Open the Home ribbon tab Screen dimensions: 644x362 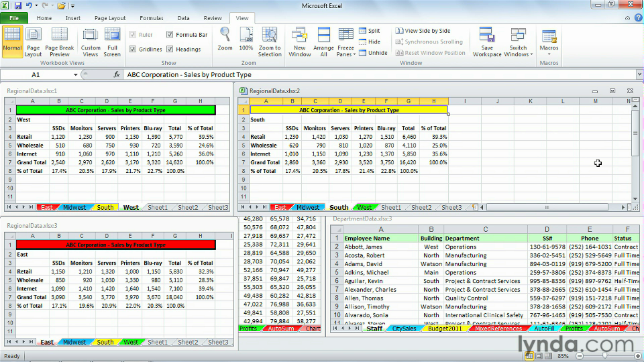tap(44, 18)
